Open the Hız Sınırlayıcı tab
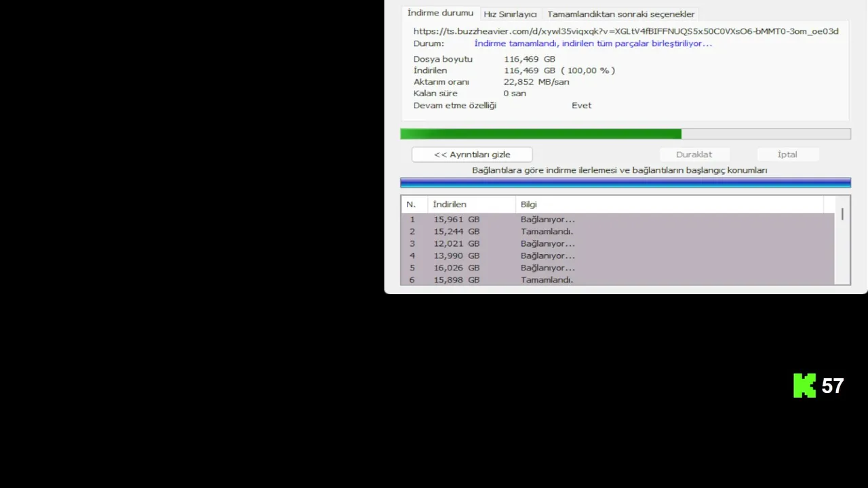The image size is (868, 488). click(x=510, y=14)
